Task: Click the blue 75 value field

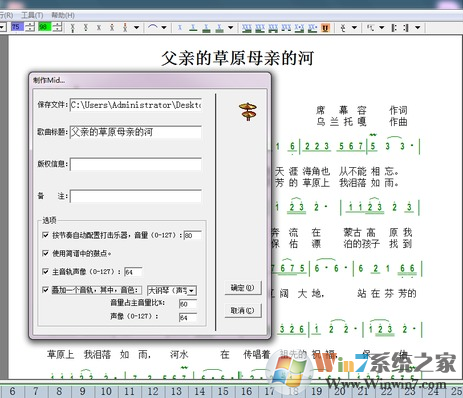Action: [17, 27]
